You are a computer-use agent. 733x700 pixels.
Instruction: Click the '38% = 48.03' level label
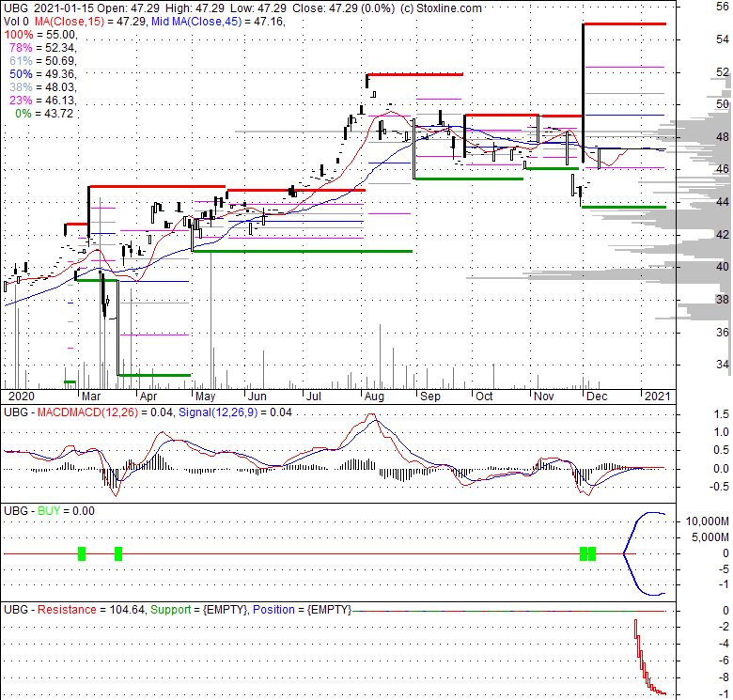[x=42, y=87]
